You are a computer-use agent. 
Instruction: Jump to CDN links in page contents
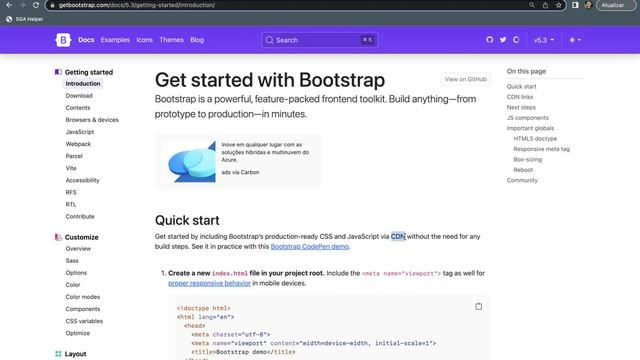pyautogui.click(x=520, y=97)
